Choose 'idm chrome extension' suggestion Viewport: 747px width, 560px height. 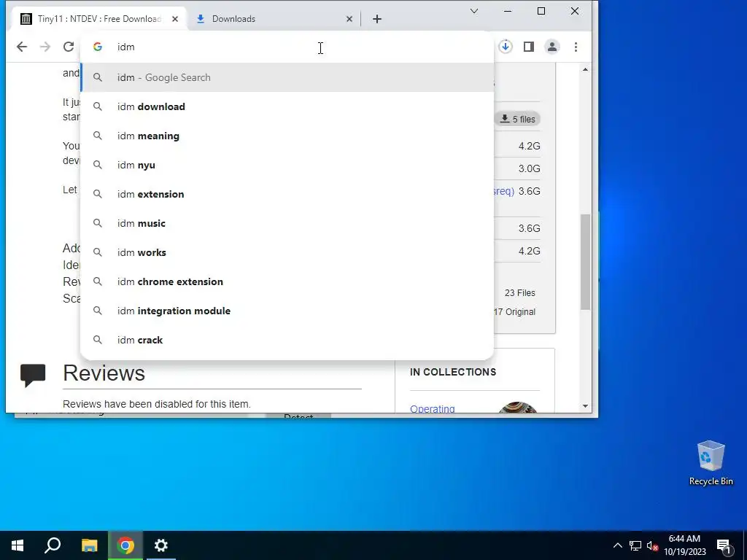click(287, 281)
